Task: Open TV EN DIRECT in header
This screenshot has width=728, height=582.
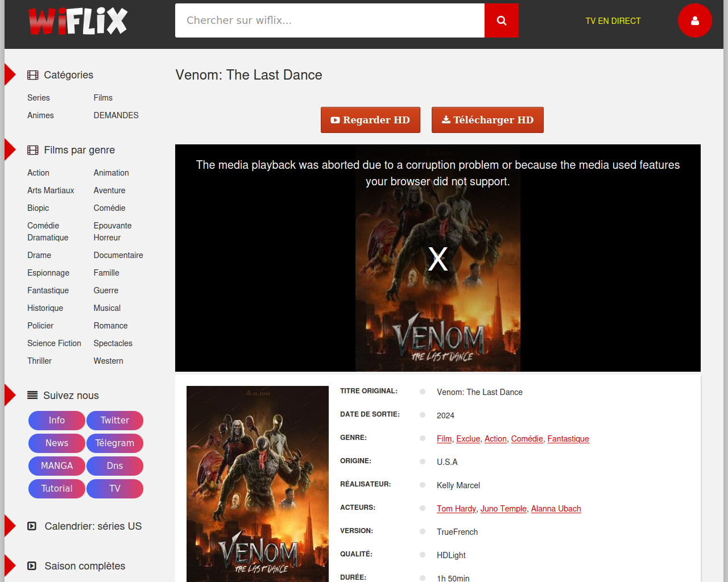Action: coord(613,21)
